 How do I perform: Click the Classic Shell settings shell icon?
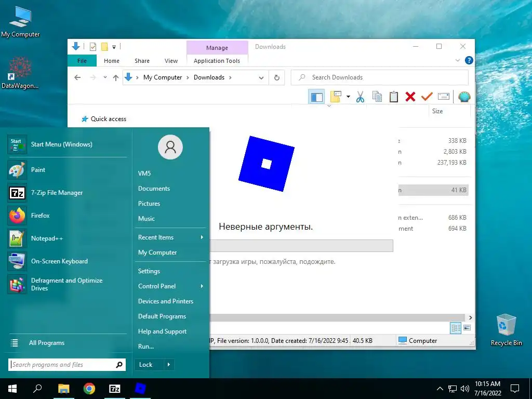click(x=464, y=97)
